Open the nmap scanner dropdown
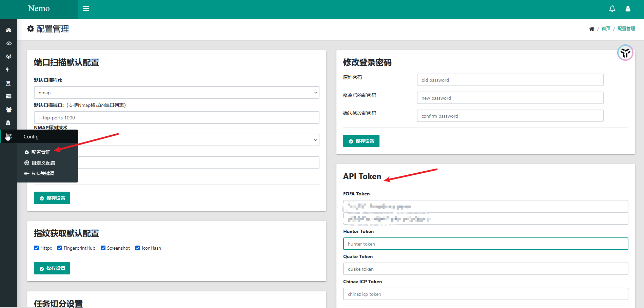This screenshot has width=644, height=308. [x=176, y=93]
